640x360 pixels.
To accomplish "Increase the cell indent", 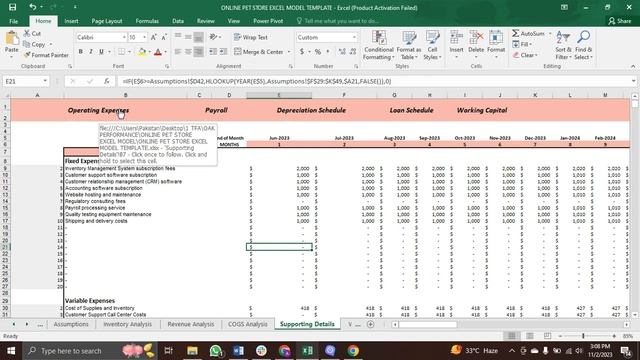I will pyautogui.click(x=223, y=52).
